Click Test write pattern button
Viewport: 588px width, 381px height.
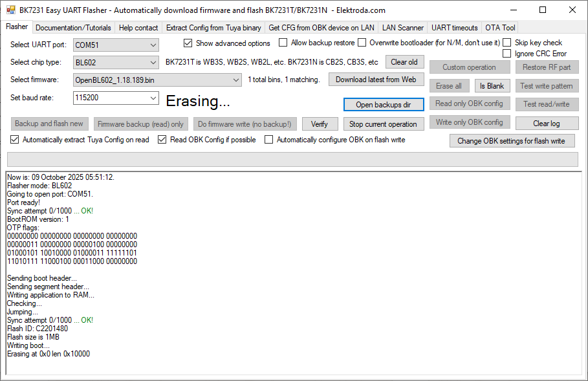click(547, 86)
